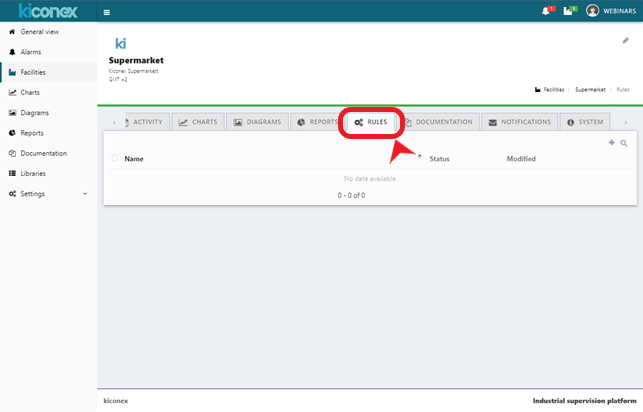Click the facilities status icon in header

(x=568, y=11)
